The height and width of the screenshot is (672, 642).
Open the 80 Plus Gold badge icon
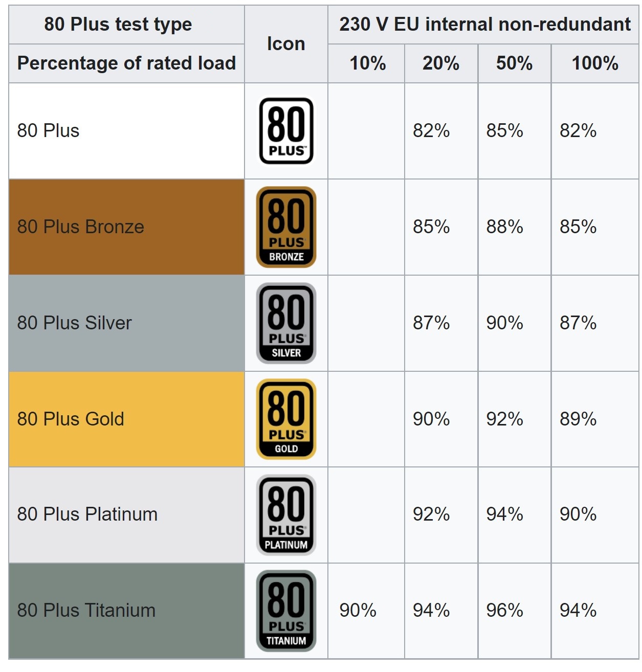[286, 419]
